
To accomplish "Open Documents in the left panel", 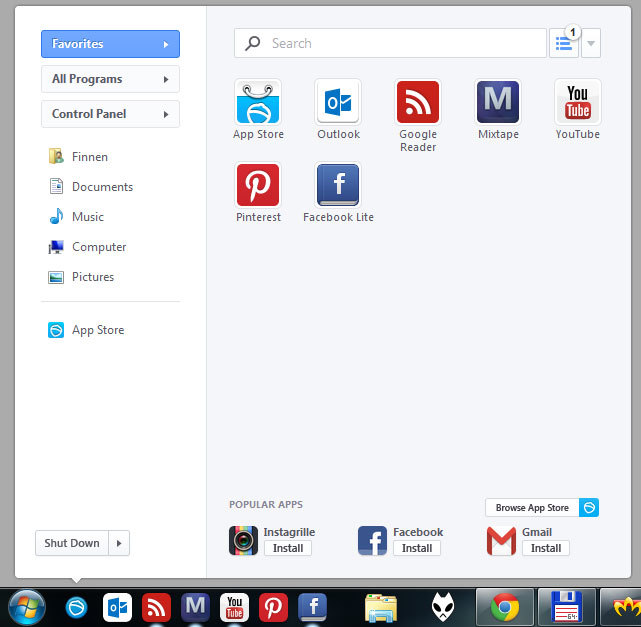I will tap(91, 186).
